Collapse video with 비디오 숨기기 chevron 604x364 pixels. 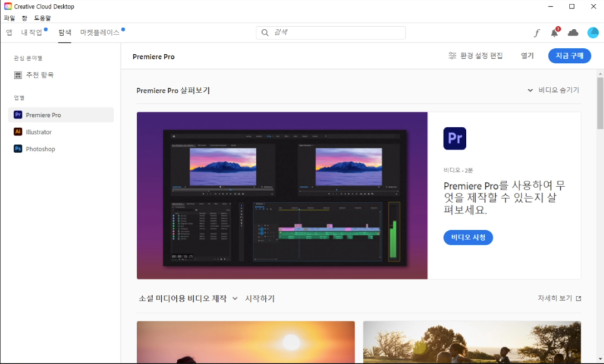pyautogui.click(x=530, y=90)
